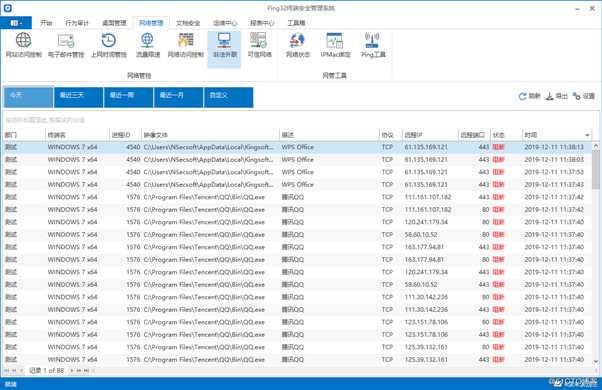Click IP 111.161.107.182 in the port 80 row
The image size is (602, 390).
pos(428,210)
